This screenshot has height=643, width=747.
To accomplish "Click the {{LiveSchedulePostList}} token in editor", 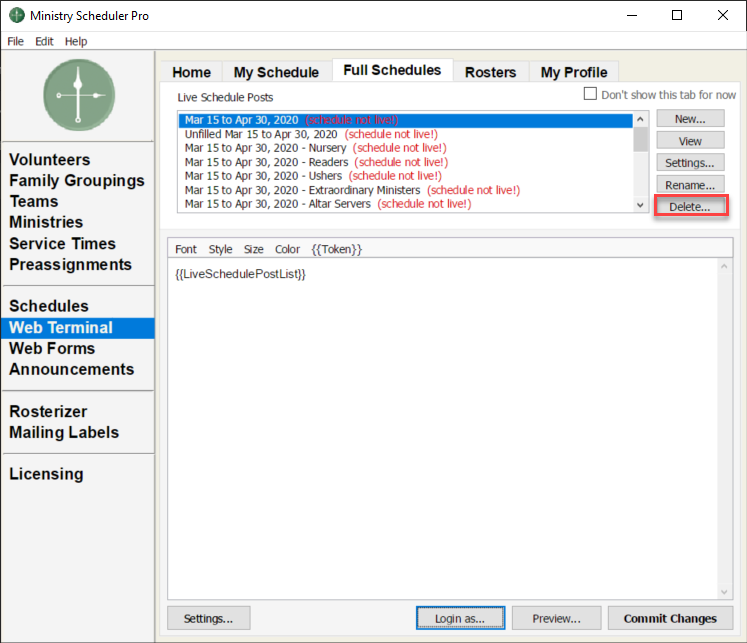I will [x=241, y=274].
